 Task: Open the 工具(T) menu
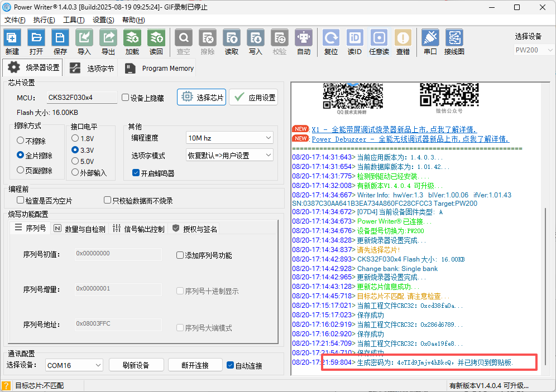(73, 20)
